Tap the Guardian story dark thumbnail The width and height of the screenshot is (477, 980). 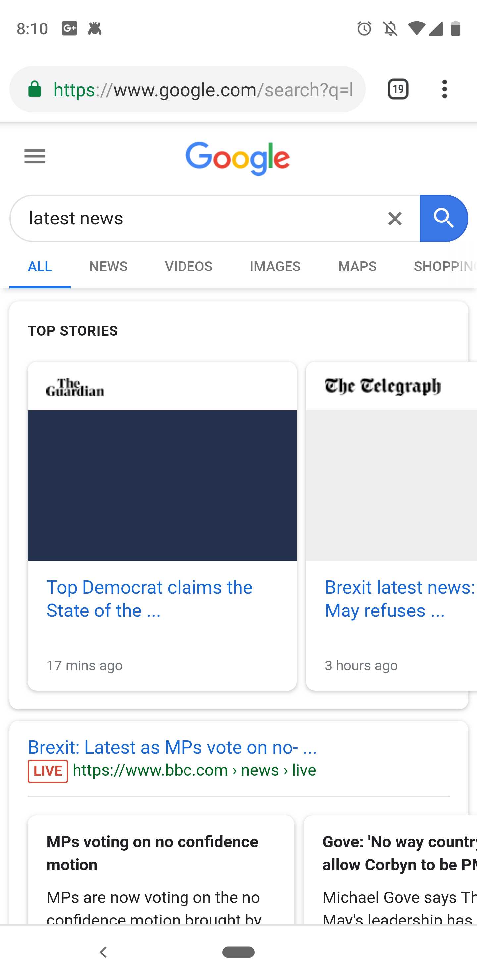point(162,485)
